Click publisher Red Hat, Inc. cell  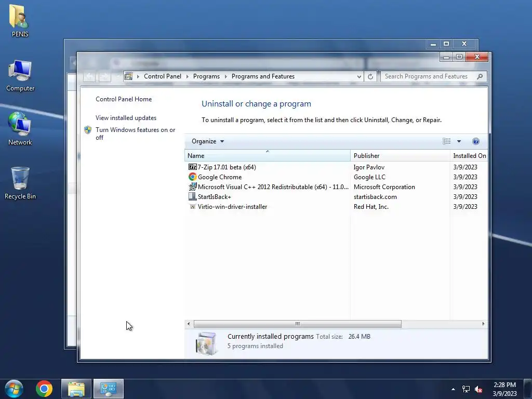click(x=371, y=206)
